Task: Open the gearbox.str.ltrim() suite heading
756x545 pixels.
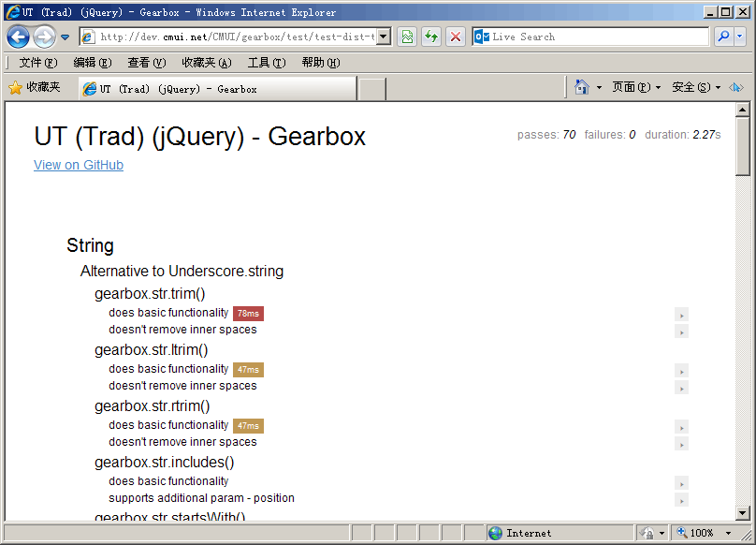Action: [x=152, y=350]
